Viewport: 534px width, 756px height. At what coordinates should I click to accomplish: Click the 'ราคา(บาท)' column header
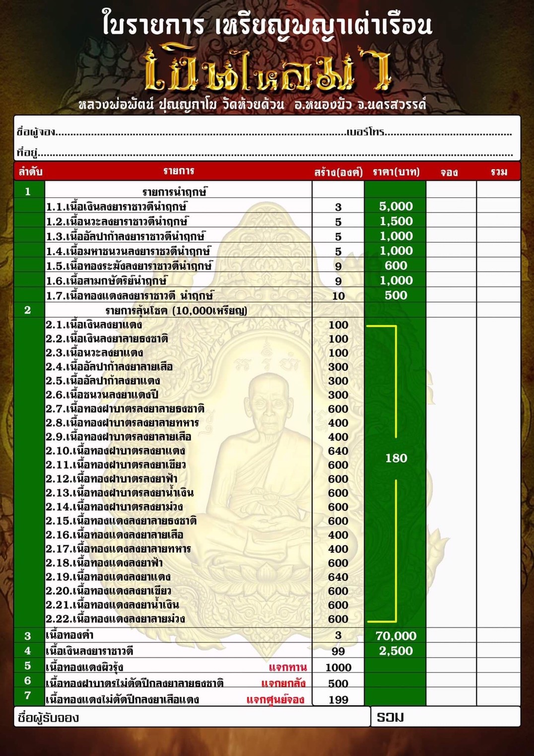396,172
